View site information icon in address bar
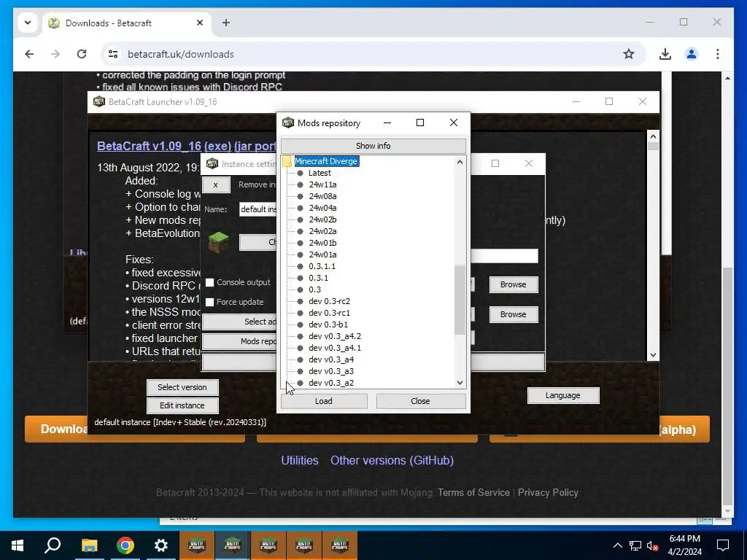Image resolution: width=747 pixels, height=560 pixels. (x=113, y=54)
